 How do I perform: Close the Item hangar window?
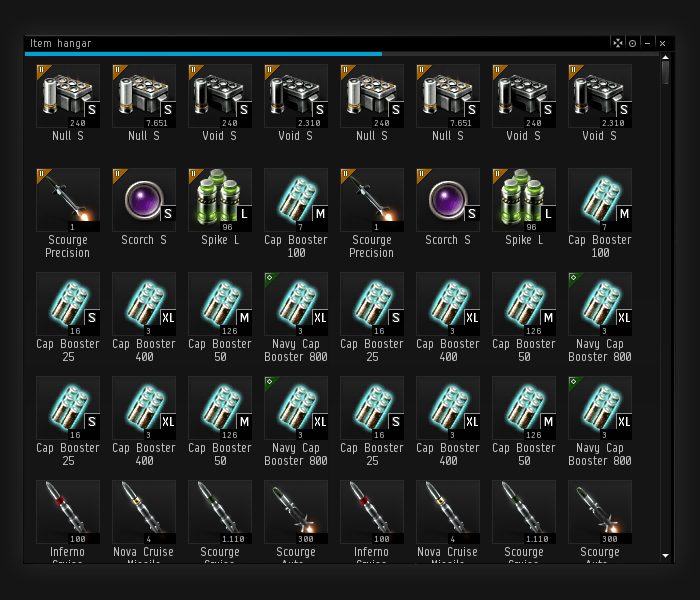[x=662, y=43]
